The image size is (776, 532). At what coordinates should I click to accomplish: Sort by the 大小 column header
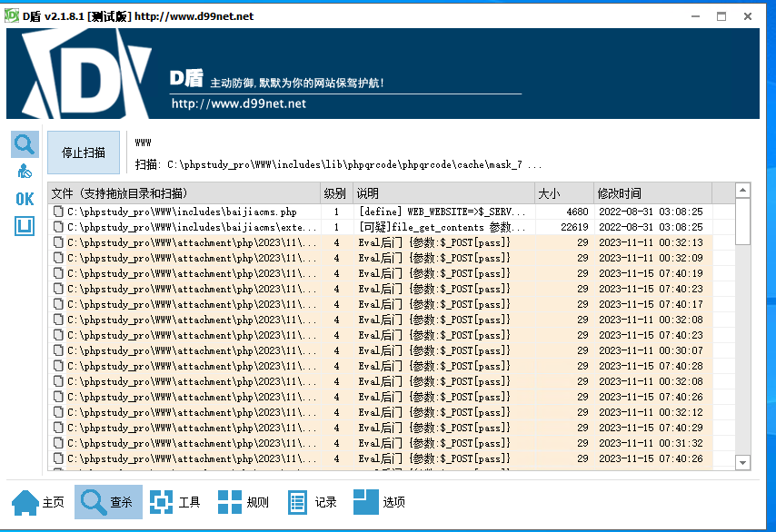(x=564, y=193)
